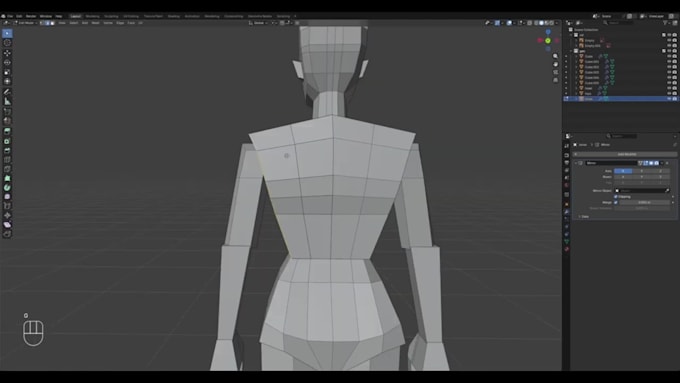Select the 3D Cursor tool
The image size is (680, 383).
point(7,43)
